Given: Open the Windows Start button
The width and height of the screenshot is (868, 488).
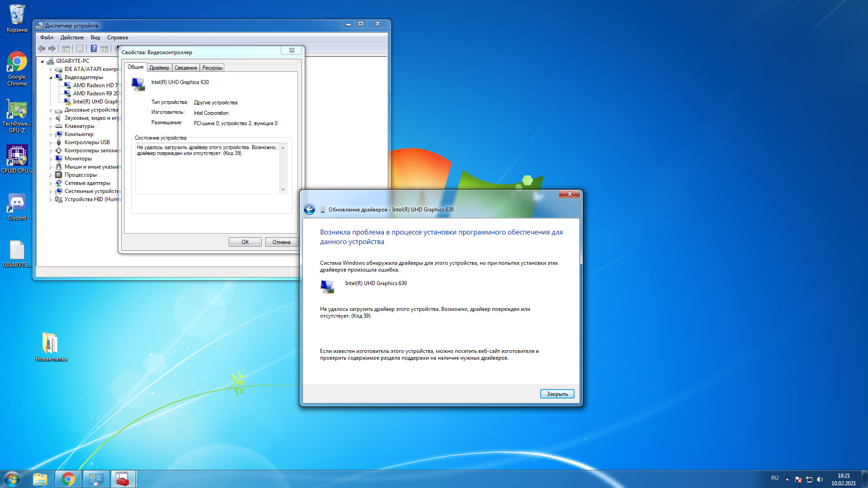Looking at the screenshot, I should click(x=12, y=479).
